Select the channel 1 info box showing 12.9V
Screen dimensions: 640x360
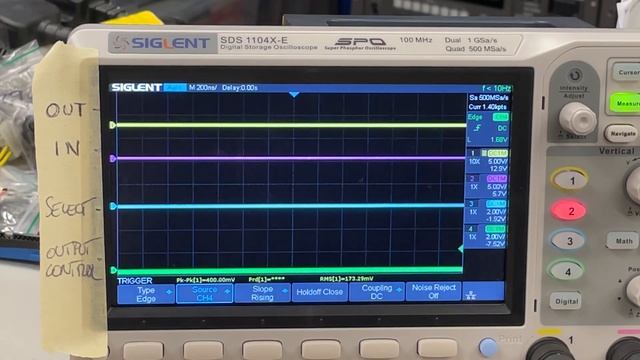(x=488, y=161)
